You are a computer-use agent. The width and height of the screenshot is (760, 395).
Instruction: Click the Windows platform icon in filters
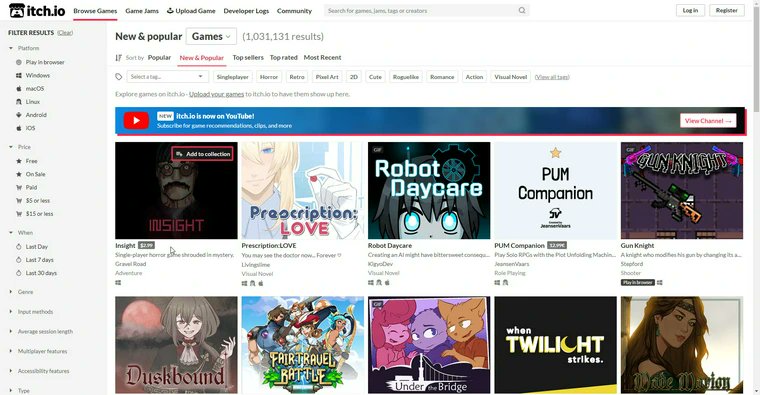19,76
